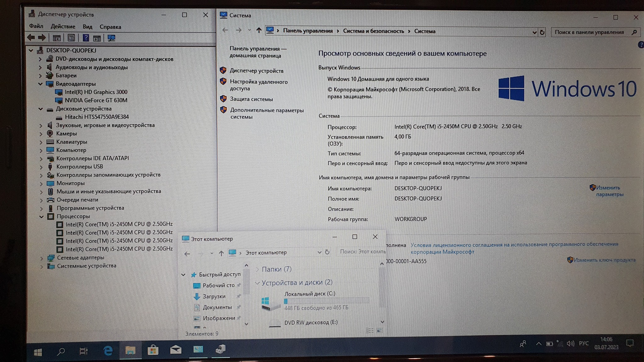Open the Справка menu

click(x=110, y=27)
